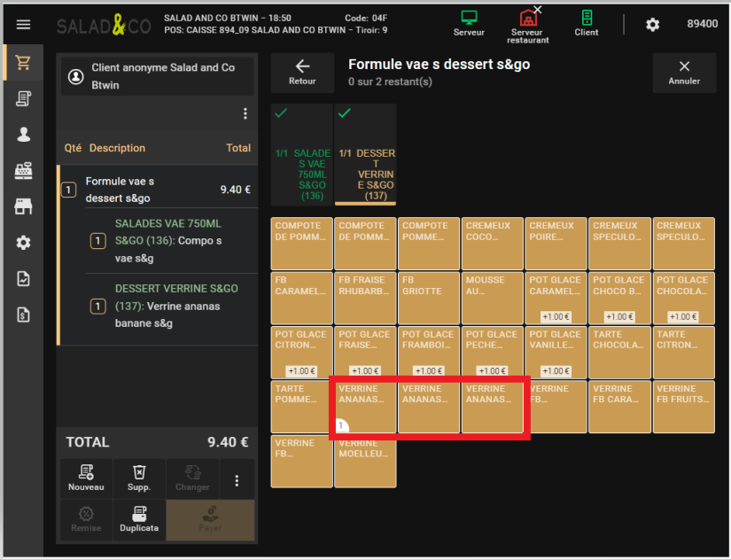Add COMPOTE POMME dessert tile
Image resolution: width=731 pixels, height=560 pixels.
429,244
